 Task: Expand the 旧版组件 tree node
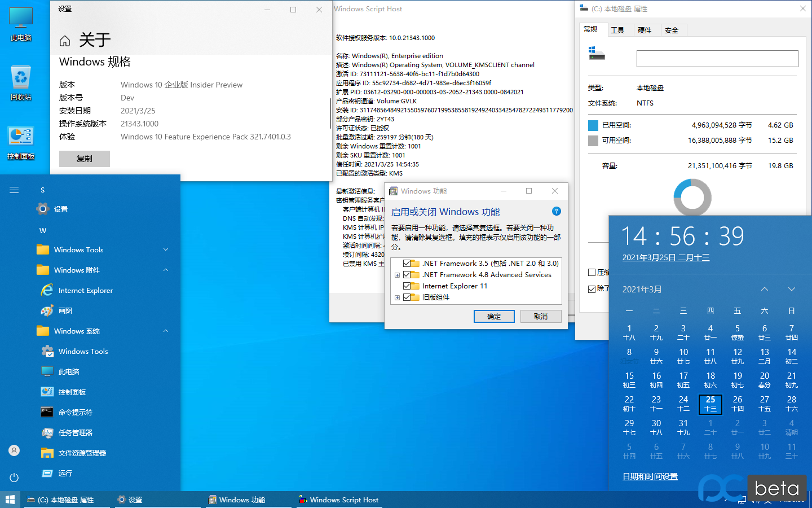click(x=397, y=297)
